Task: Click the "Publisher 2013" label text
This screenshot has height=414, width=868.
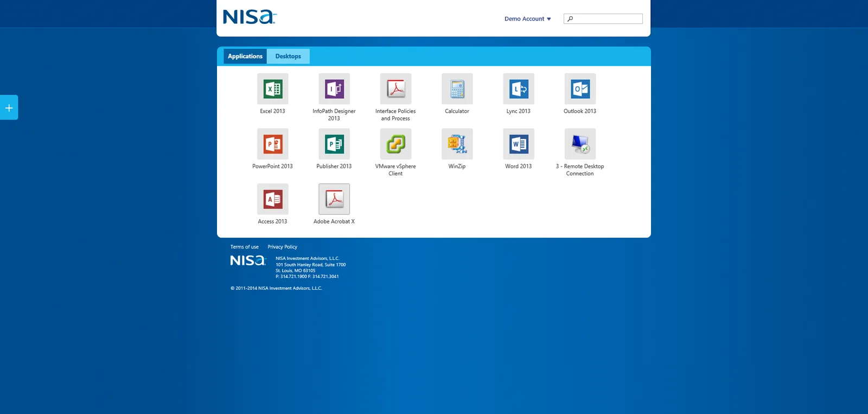Action: point(334,167)
